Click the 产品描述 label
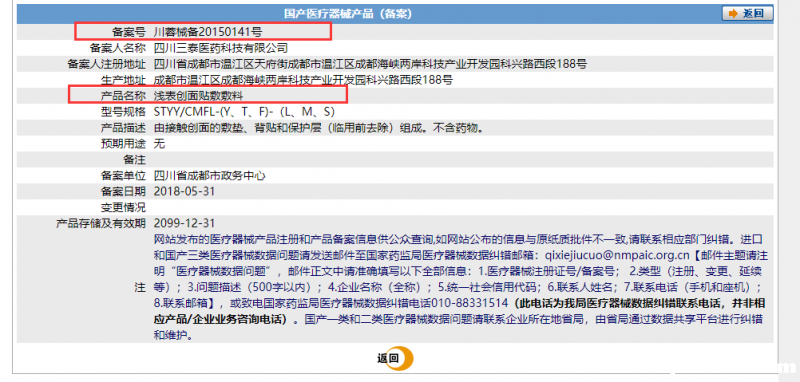Screen dimensions: 800x382 click(x=123, y=128)
